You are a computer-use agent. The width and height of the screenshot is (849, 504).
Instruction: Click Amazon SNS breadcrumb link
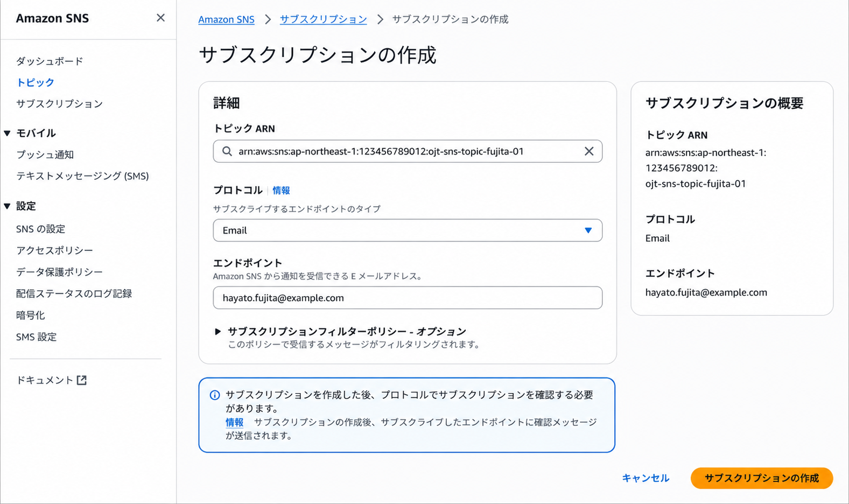[x=226, y=19]
